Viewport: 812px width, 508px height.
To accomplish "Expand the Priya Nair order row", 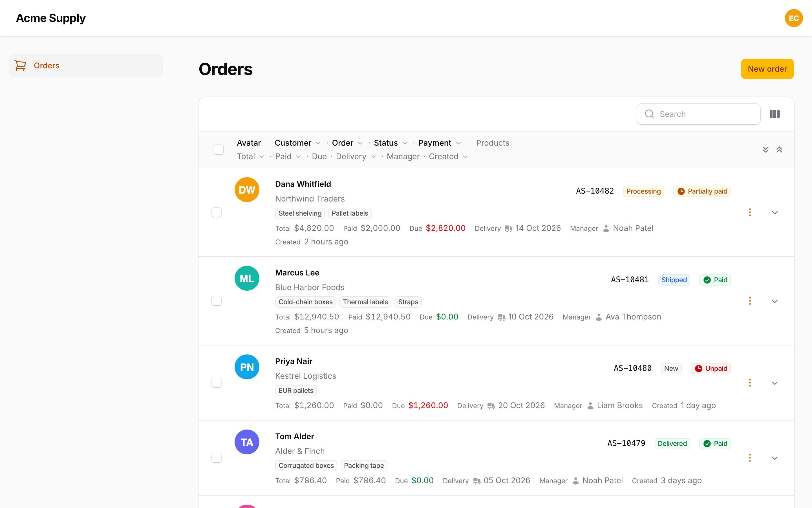I will (775, 383).
